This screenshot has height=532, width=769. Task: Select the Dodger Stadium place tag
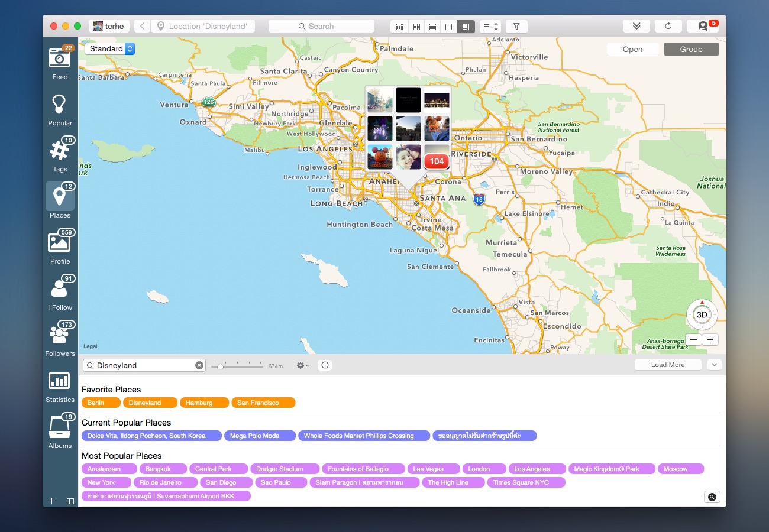[x=285, y=469]
